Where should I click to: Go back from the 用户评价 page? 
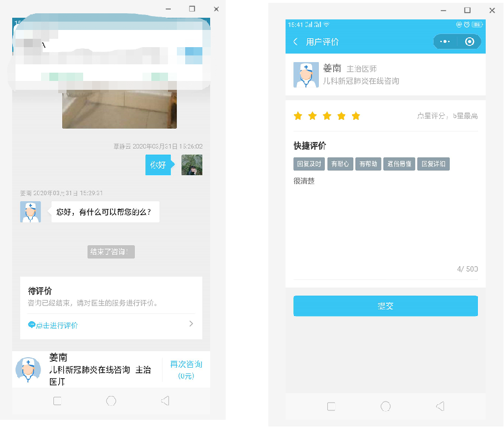click(296, 42)
